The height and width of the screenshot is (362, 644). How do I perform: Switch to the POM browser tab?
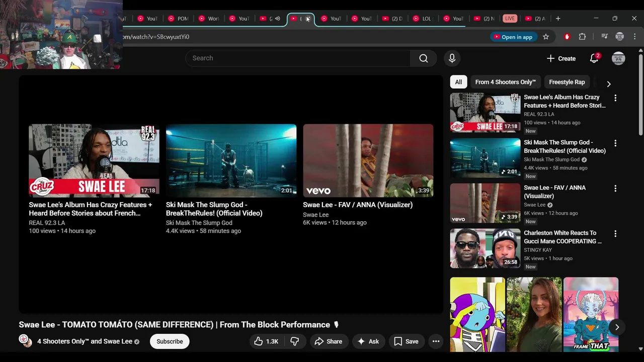tap(178, 19)
